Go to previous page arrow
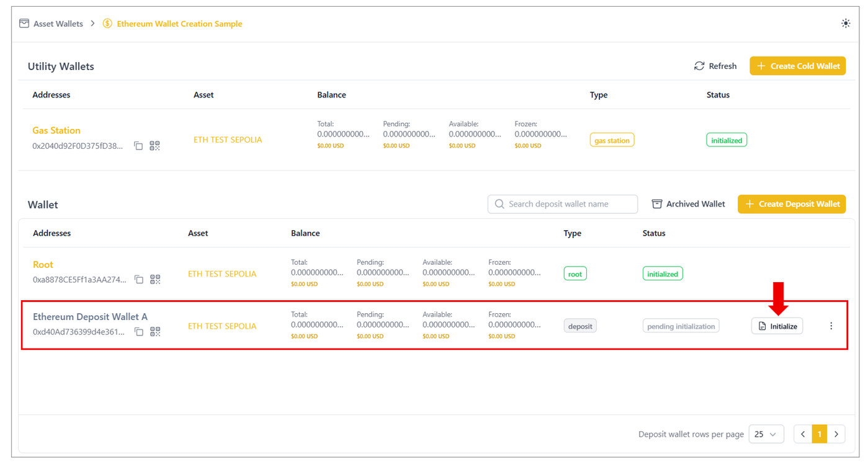Screen dimensions: 868x467 (x=803, y=434)
